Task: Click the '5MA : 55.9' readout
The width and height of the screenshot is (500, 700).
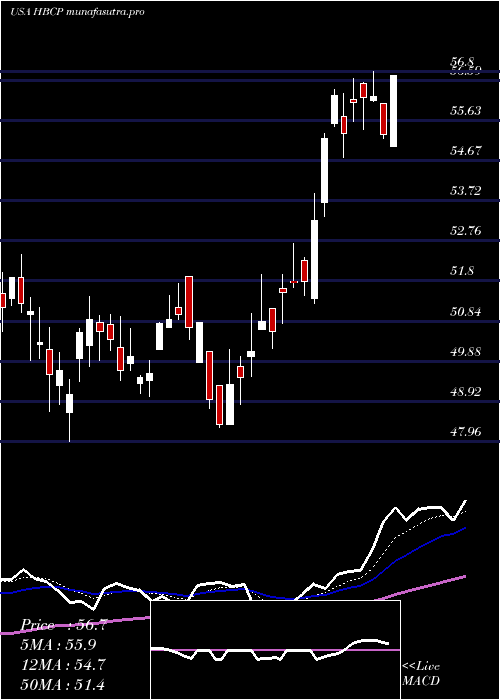Action: (58, 645)
